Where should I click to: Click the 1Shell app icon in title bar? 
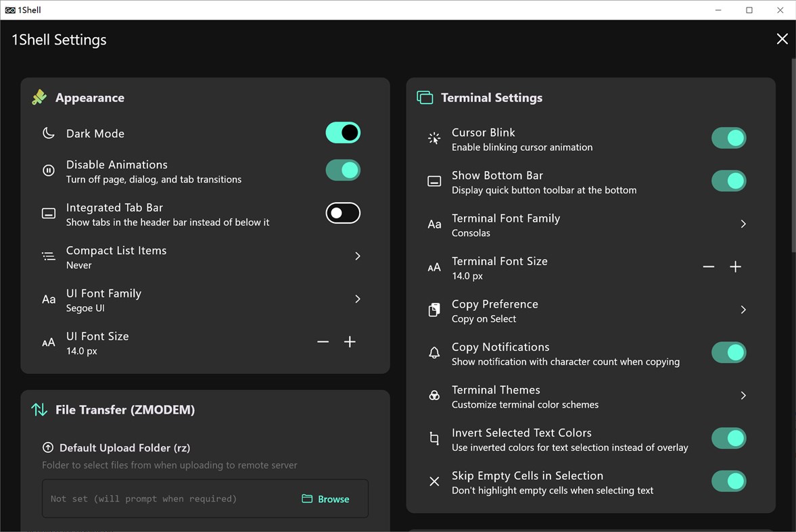click(x=9, y=9)
